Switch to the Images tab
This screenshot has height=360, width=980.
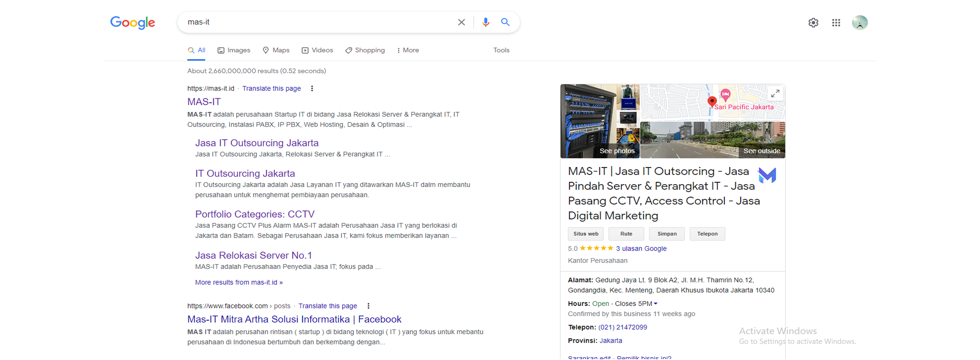pyautogui.click(x=234, y=50)
